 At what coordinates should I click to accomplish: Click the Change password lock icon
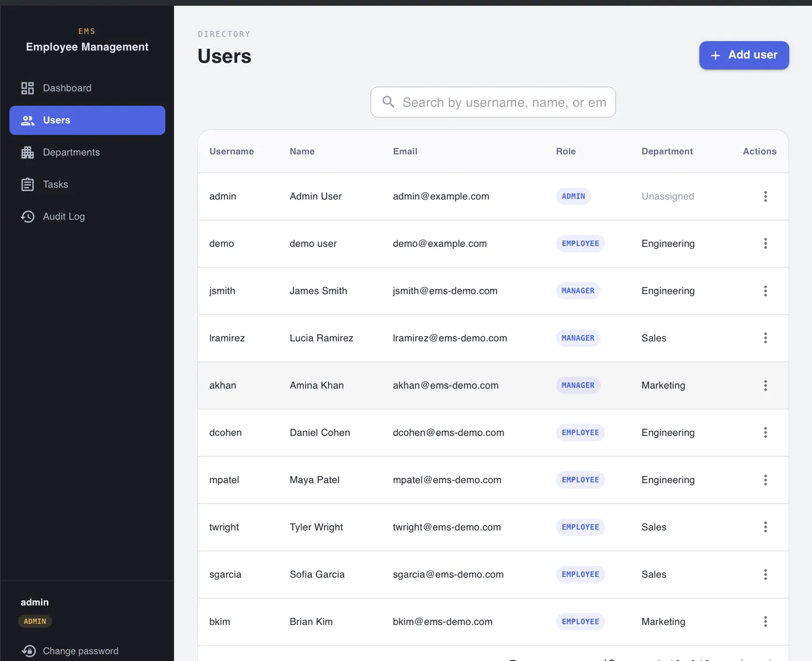pos(28,651)
